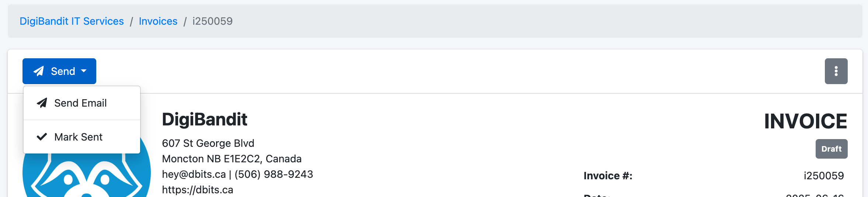
Task: Click the Draft status badge
Action: [x=831, y=149]
